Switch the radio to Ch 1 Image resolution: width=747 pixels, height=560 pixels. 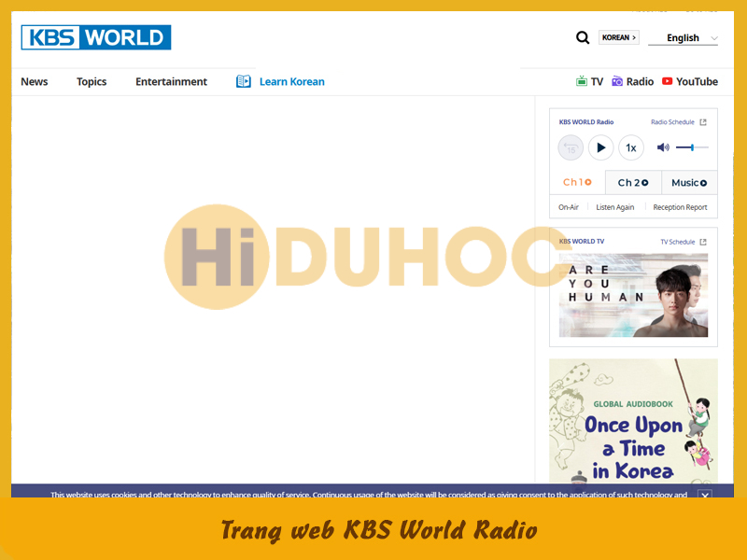(x=576, y=182)
